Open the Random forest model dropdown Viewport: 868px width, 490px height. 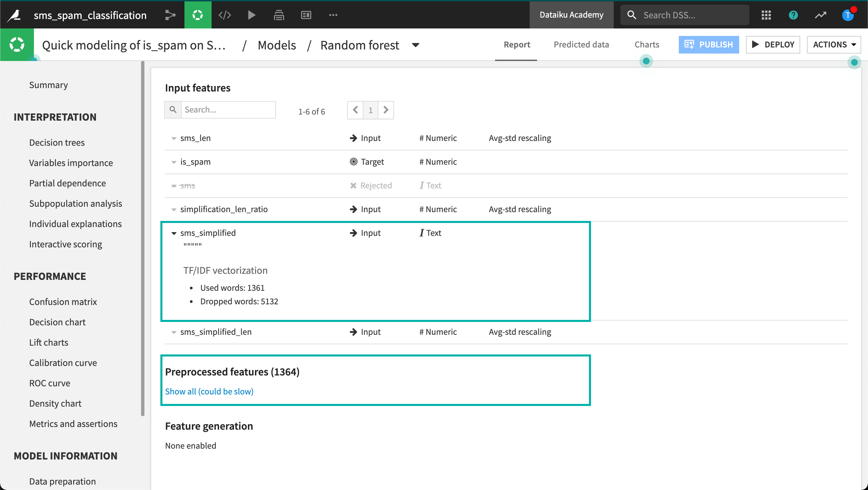coord(416,45)
